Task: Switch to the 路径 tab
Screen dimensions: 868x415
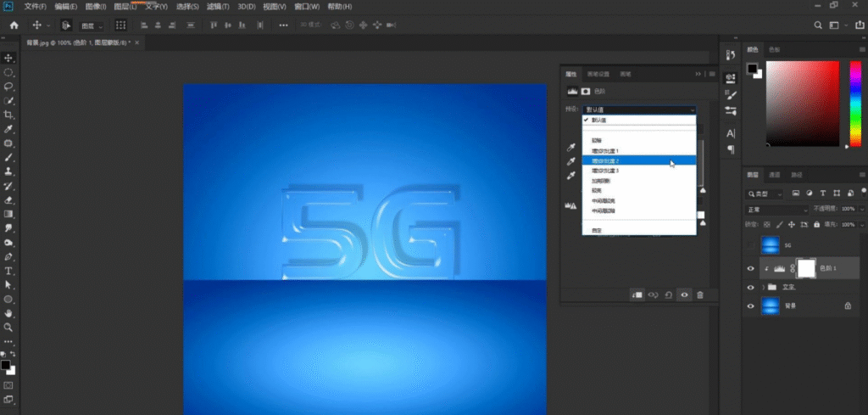Action: pos(796,175)
